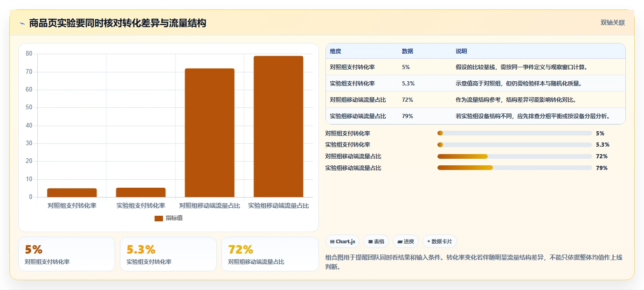Click the 79% value in the table
Viewport: 644px width, 290px height.
click(407, 116)
